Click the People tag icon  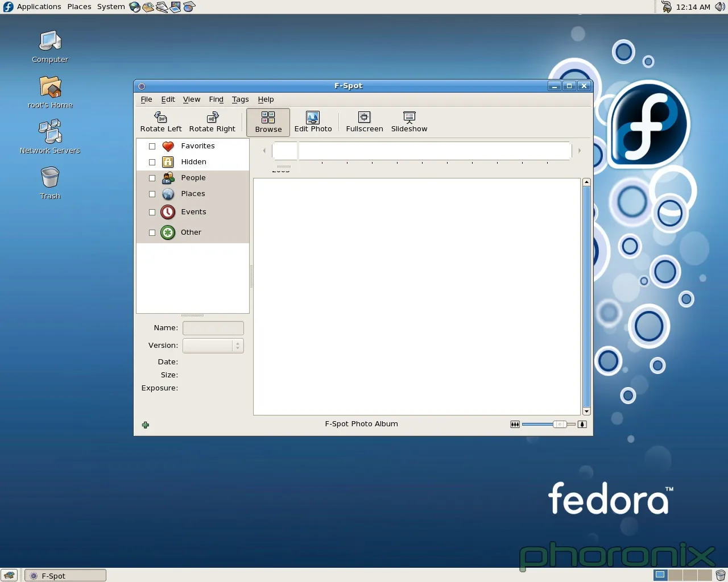click(x=168, y=178)
